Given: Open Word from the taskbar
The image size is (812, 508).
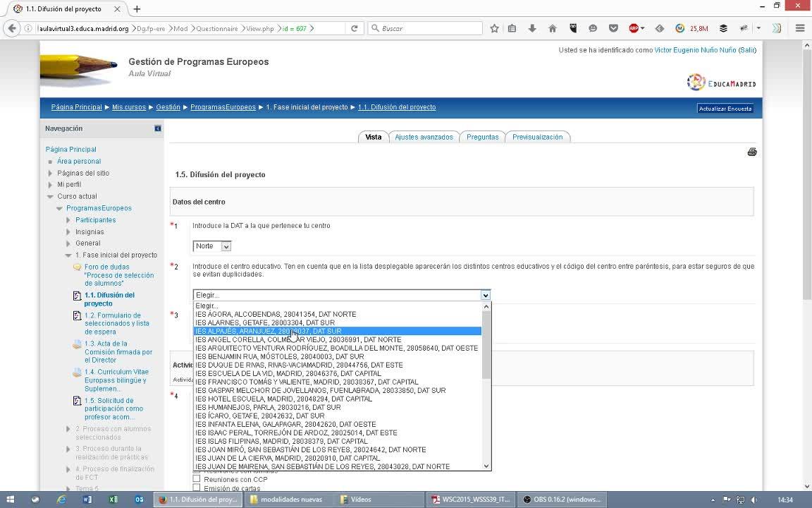Looking at the screenshot, I should 87,500.
